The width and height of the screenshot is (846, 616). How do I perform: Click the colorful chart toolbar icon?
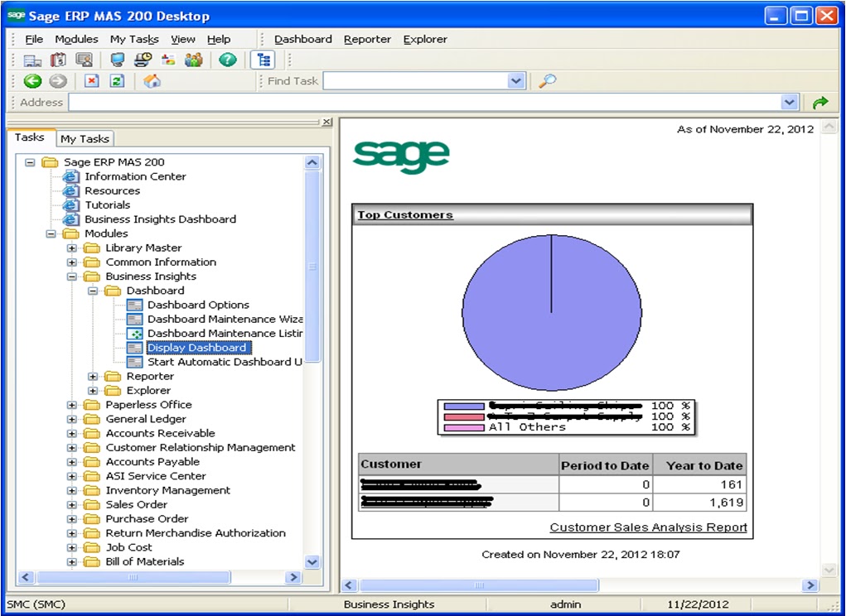168,60
